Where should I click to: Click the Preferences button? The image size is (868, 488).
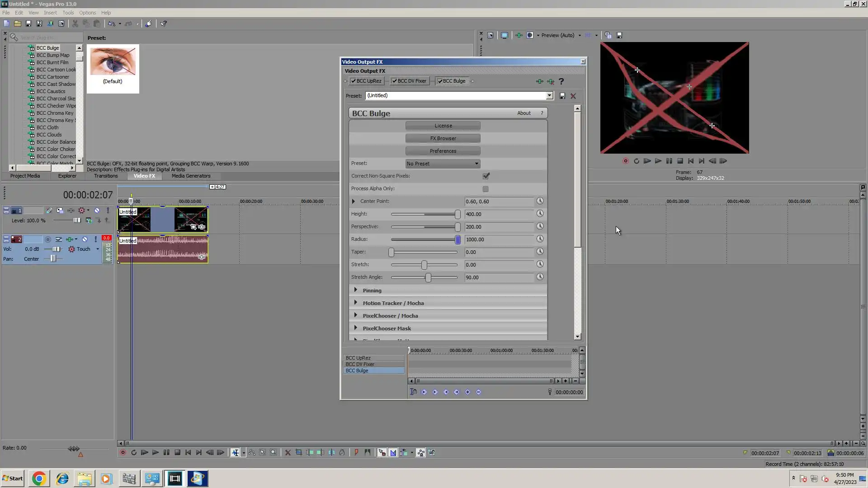(443, 151)
